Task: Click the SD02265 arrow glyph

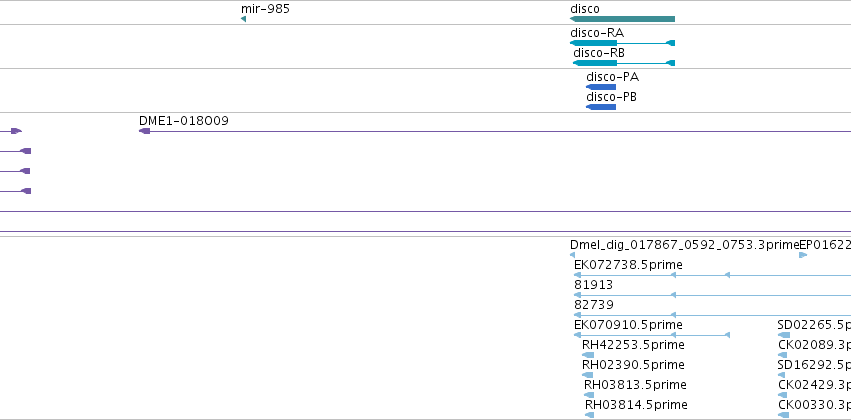Action: tap(784, 335)
